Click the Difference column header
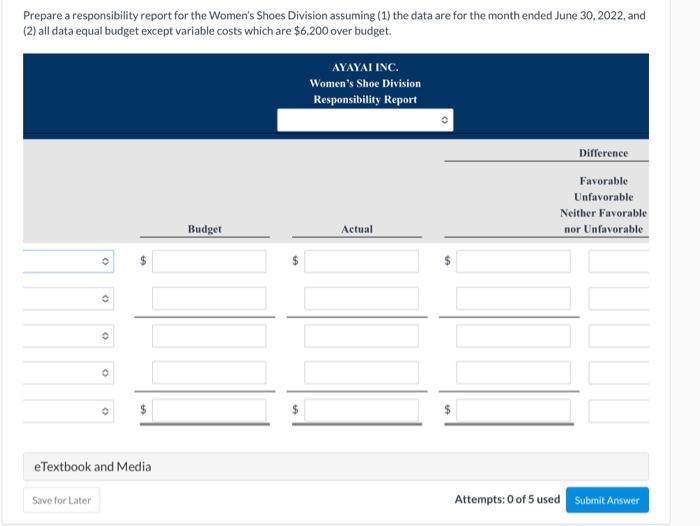The height and width of the screenshot is (526, 700). coord(604,153)
